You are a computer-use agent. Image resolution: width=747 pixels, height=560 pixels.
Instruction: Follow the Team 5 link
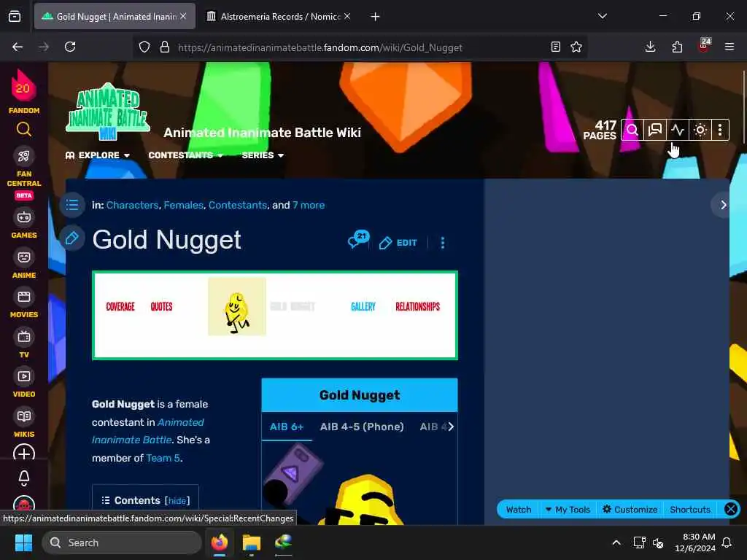coord(163,458)
